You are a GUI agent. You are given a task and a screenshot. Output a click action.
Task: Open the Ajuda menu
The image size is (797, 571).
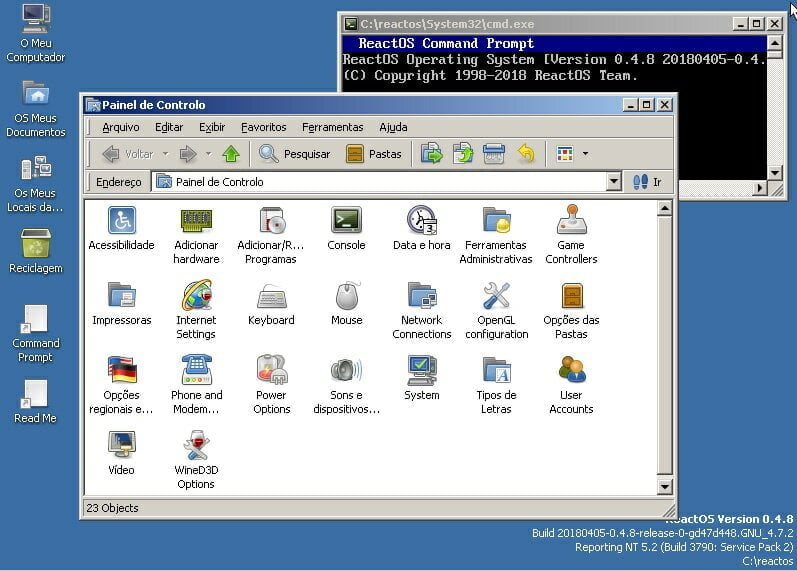393,127
